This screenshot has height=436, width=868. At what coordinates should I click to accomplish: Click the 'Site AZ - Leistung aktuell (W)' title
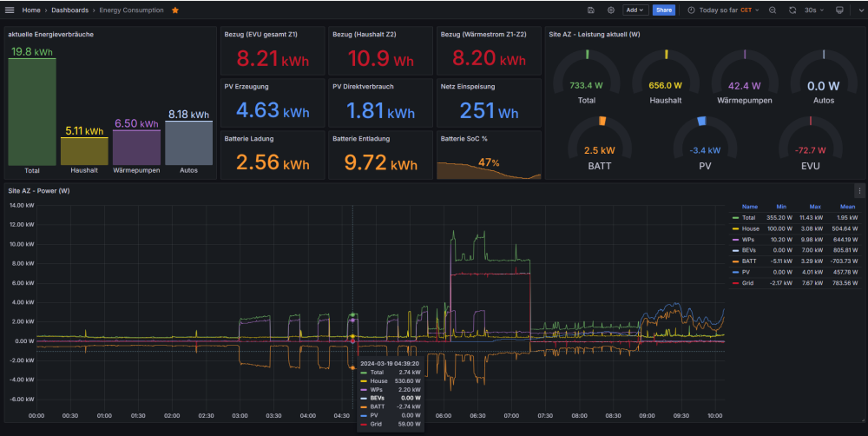[x=594, y=35]
